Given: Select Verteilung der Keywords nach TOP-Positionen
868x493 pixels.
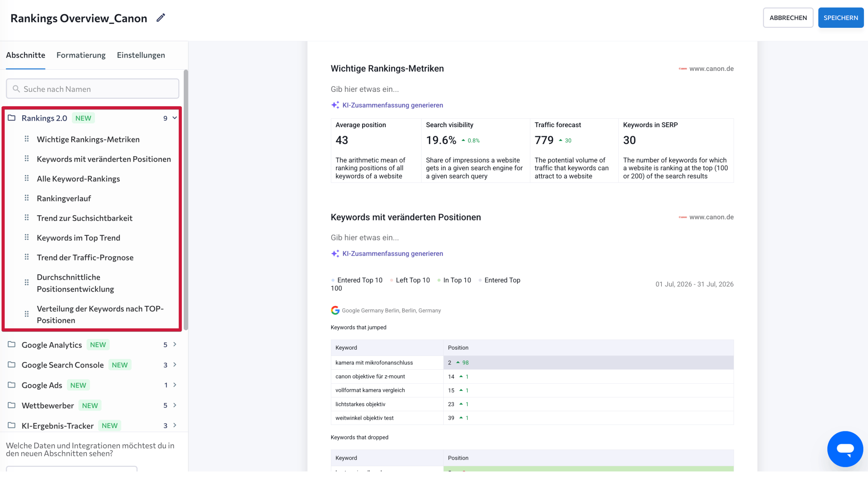Looking at the screenshot, I should click(x=100, y=314).
